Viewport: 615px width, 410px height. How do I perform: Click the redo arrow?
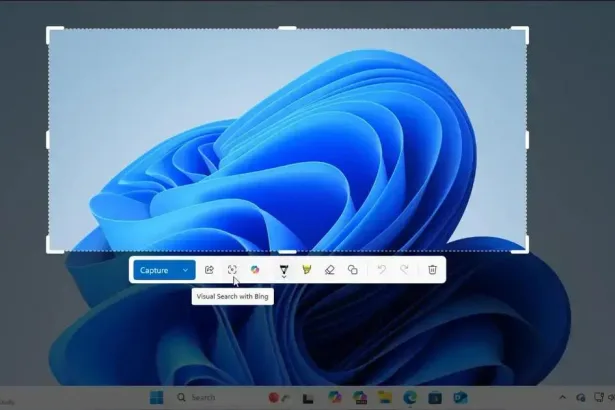click(x=404, y=270)
